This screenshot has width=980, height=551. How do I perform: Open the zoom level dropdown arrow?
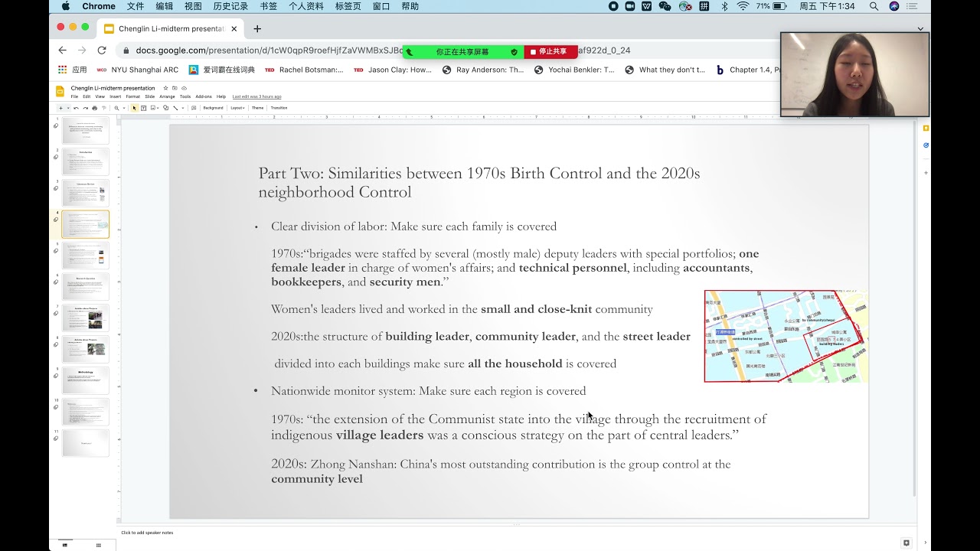124,108
